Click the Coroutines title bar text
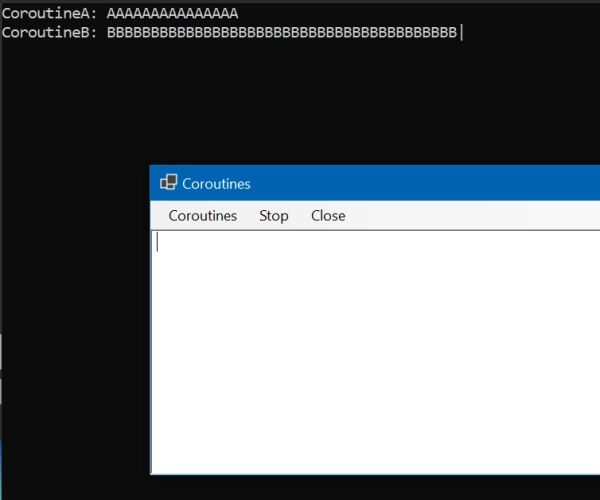This screenshot has width=600, height=500. click(x=216, y=184)
